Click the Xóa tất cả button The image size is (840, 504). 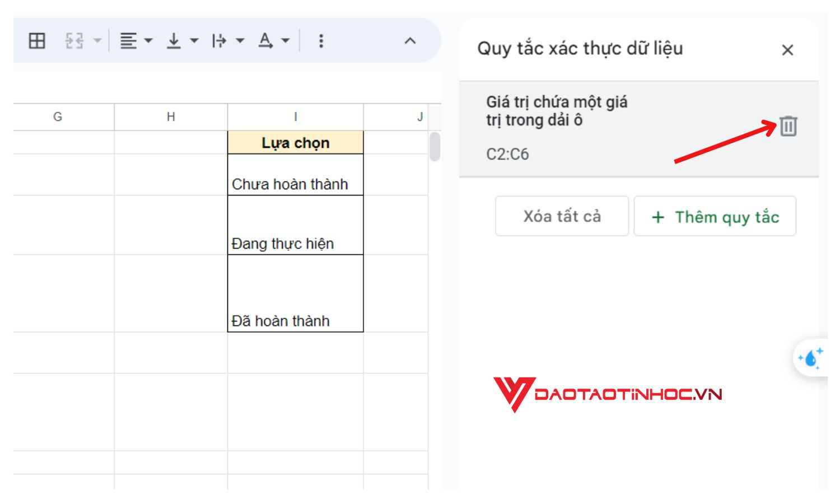562,217
